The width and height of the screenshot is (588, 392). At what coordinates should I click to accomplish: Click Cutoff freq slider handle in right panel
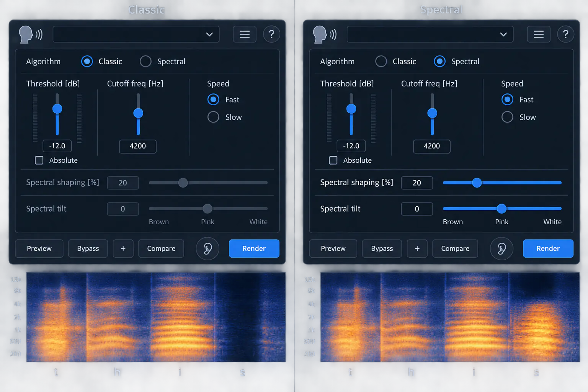(x=432, y=113)
